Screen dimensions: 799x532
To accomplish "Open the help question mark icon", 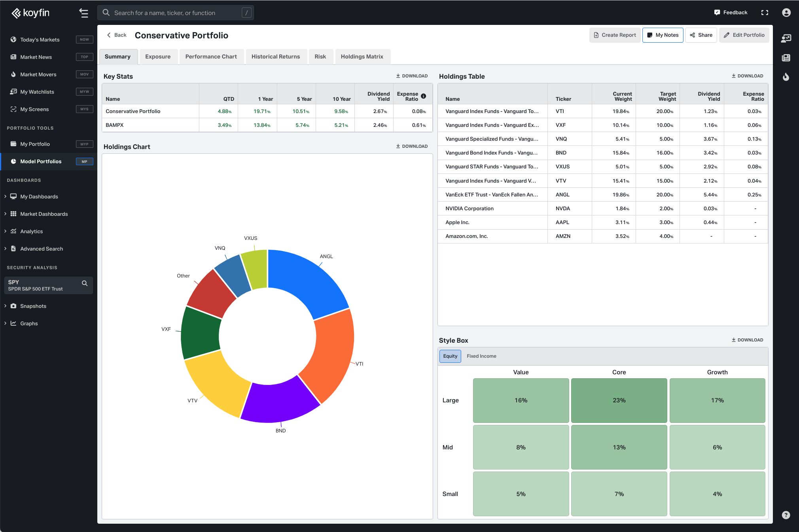I will [x=786, y=515].
